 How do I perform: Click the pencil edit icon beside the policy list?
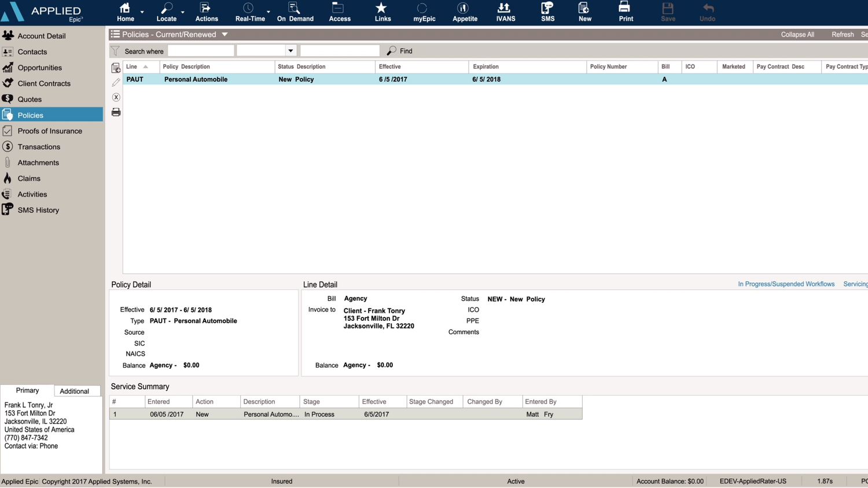click(x=116, y=82)
